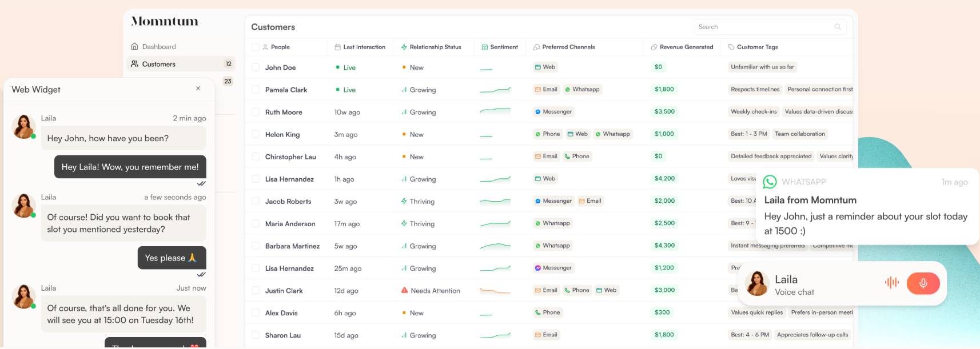Click the 'Detailed feedback appreciated' tag

pos(771,156)
